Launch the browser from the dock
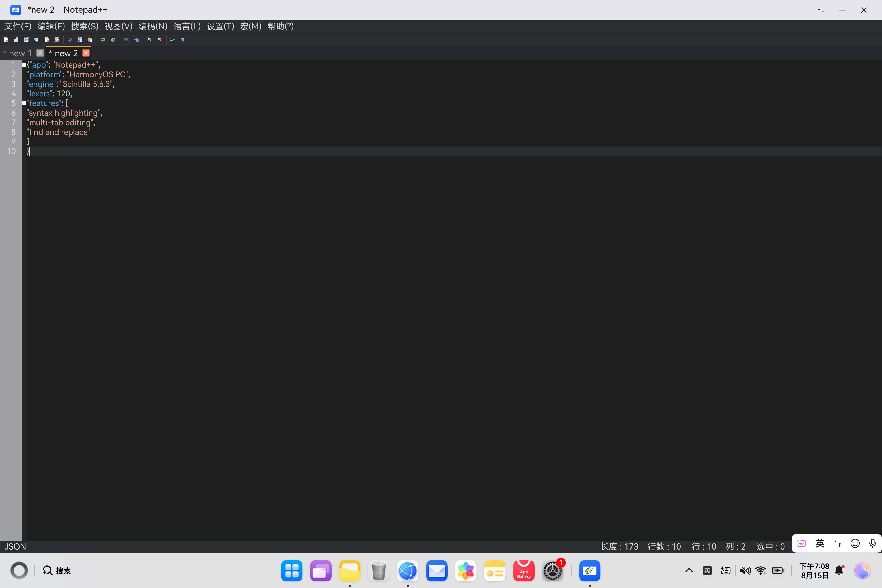This screenshot has width=882, height=588. (408, 571)
